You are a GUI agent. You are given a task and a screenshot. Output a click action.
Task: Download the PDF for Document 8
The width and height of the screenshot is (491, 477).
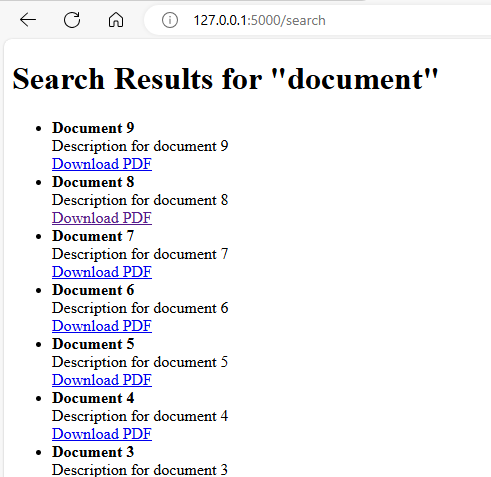tap(102, 218)
